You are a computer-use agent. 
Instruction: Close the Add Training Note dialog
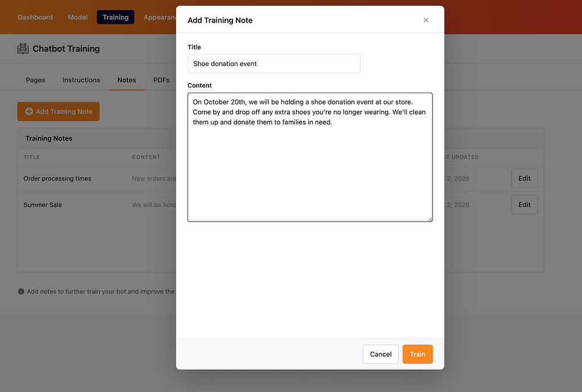coord(426,20)
